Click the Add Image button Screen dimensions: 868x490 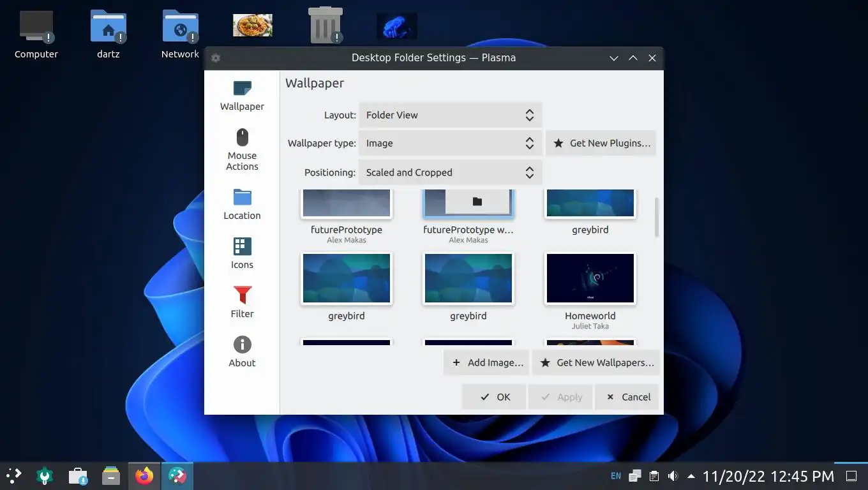pos(486,362)
